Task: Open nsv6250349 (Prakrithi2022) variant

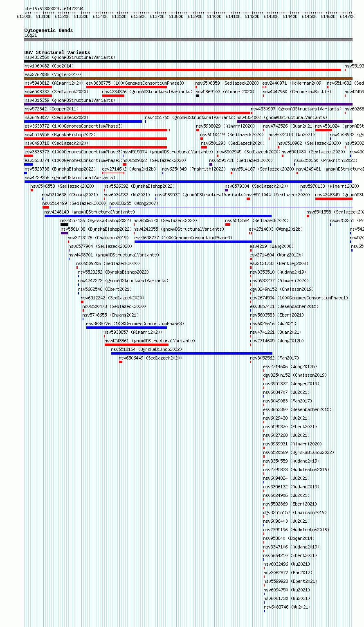Action: 194,169
